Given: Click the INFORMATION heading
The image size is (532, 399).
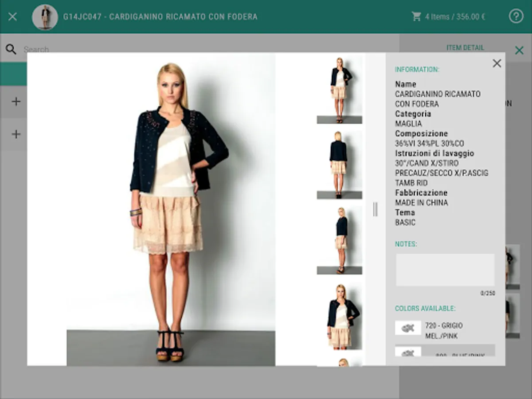Looking at the screenshot, I should (x=417, y=69).
